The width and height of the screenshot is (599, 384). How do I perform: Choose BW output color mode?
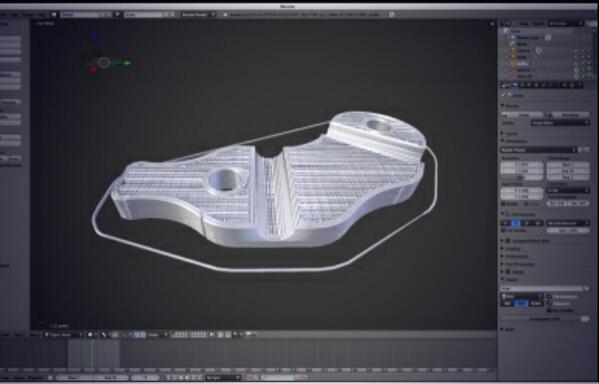coord(507,303)
